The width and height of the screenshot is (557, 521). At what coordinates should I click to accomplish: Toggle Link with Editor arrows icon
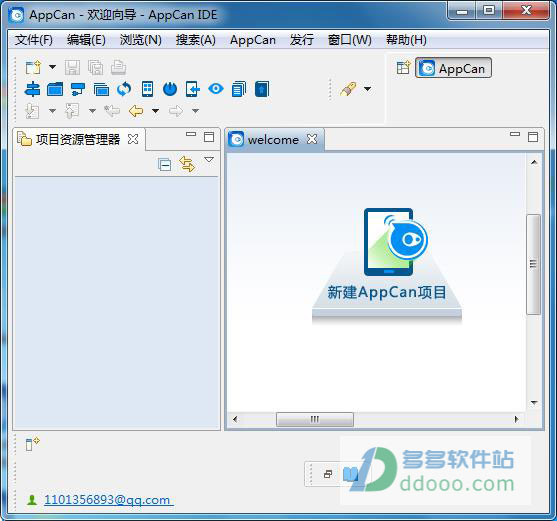coord(187,164)
